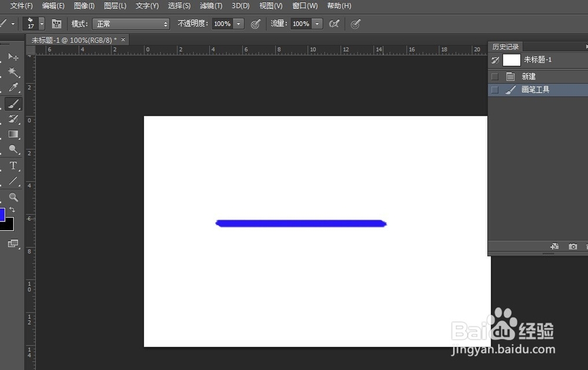Select the Move tool
The image size is (588, 370).
tap(14, 57)
